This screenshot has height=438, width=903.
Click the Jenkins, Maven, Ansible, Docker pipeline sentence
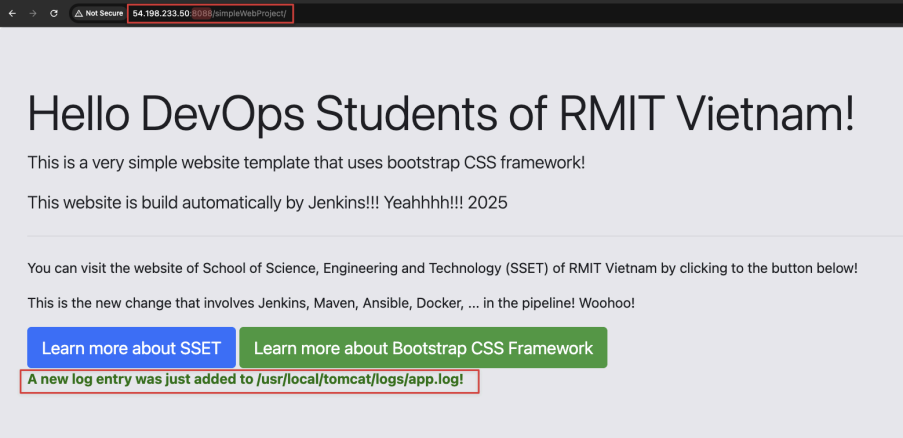(331, 303)
